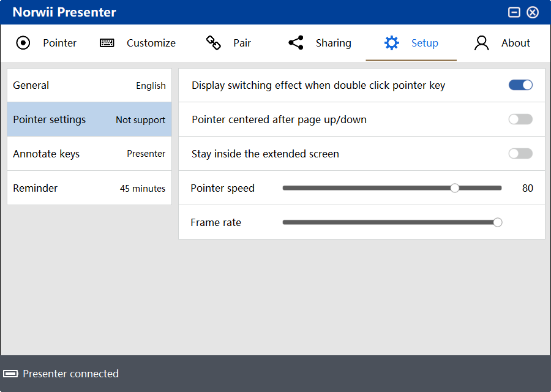Viewport: 551px width, 392px height.
Task: Click the 'Frame rate' label
Action: (216, 222)
